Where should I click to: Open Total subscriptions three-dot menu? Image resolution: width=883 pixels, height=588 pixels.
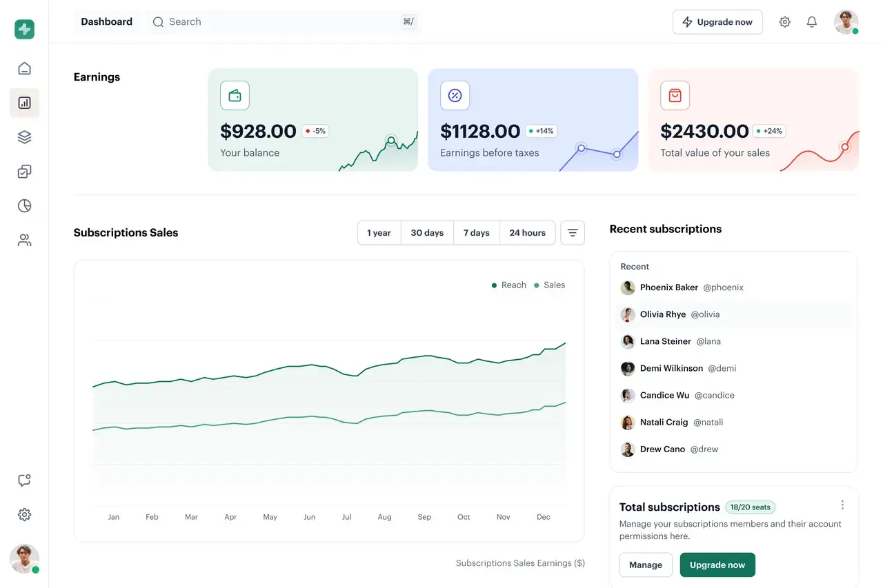pyautogui.click(x=842, y=505)
